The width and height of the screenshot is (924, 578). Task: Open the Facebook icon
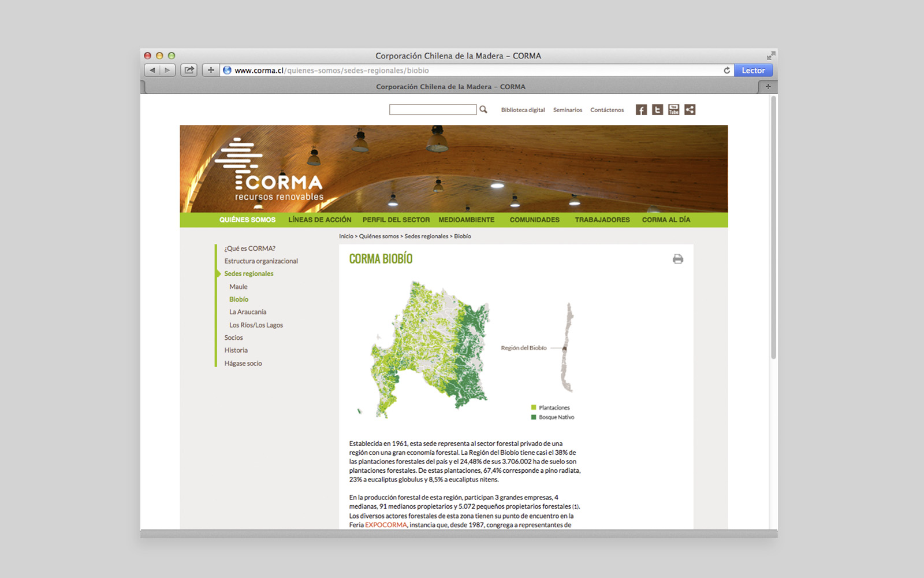pos(641,110)
